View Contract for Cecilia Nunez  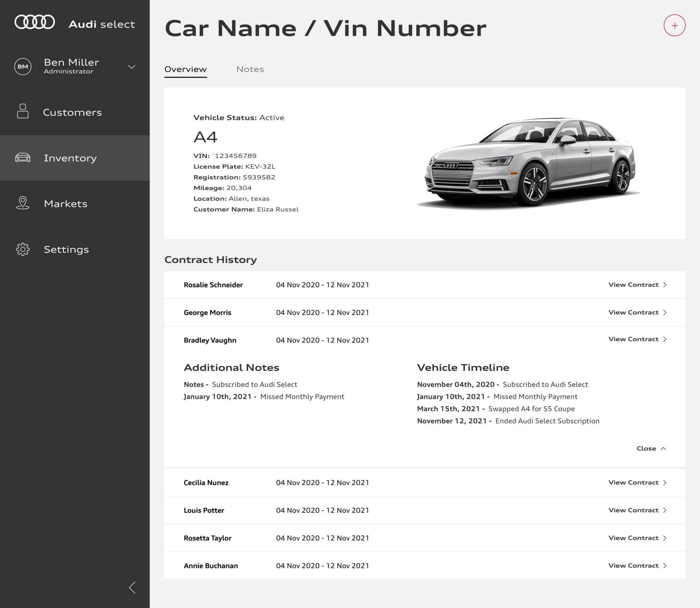click(x=636, y=482)
